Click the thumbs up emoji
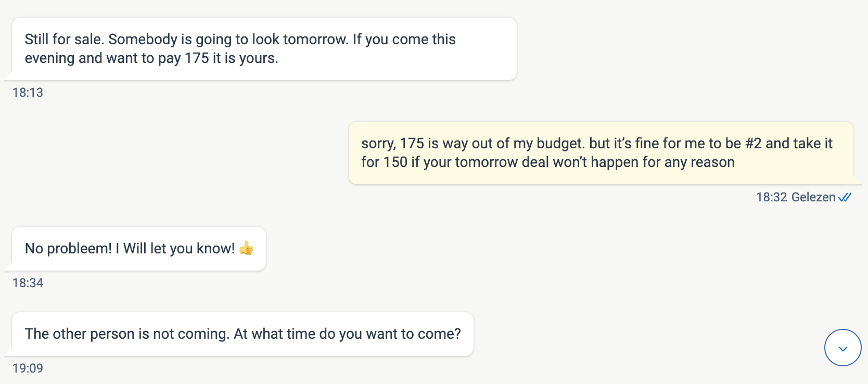 pos(246,248)
